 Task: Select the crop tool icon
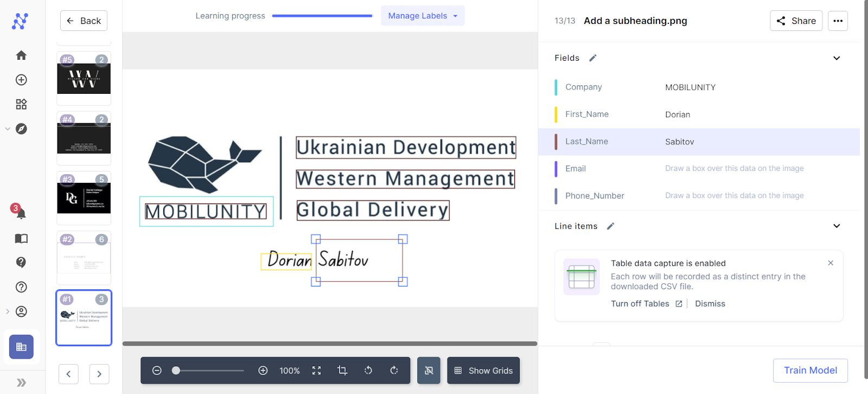click(x=342, y=371)
